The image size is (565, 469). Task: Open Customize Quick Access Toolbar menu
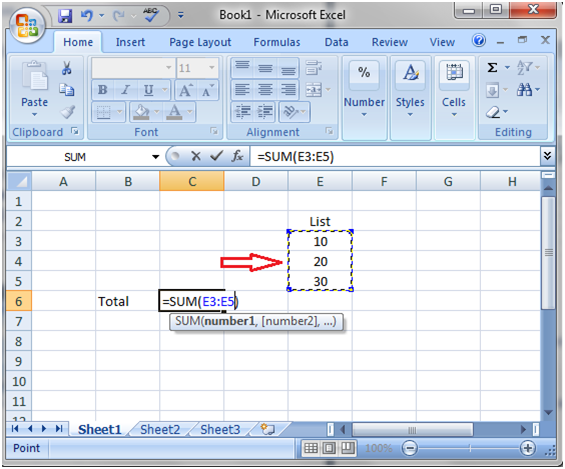181,15
